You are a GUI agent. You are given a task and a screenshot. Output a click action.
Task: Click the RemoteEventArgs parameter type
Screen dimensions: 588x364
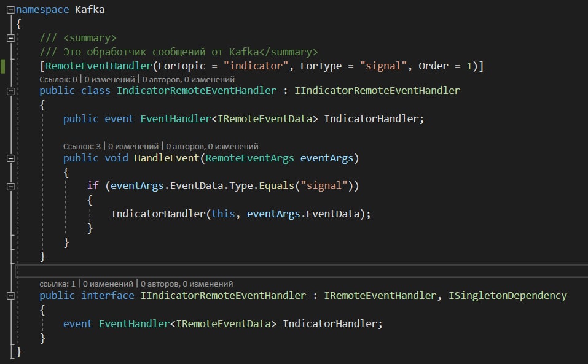click(249, 158)
